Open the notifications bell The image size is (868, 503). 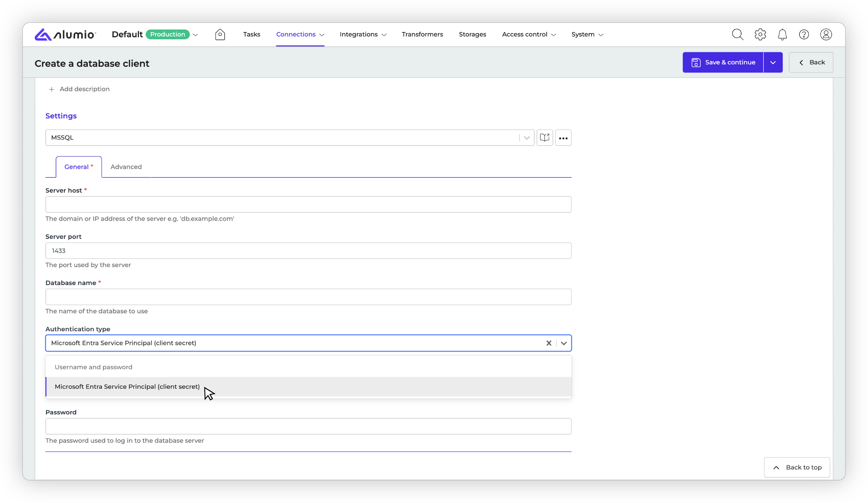pos(782,34)
